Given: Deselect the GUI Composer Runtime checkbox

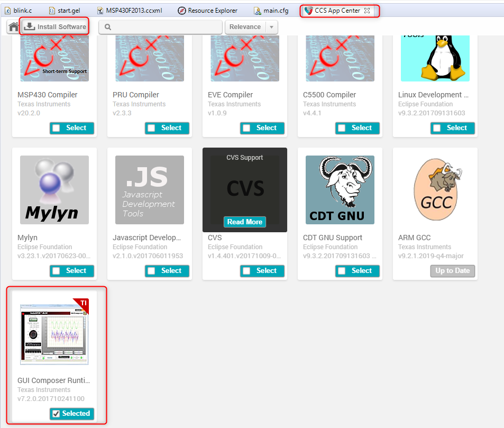Looking at the screenshot, I should (56, 414).
